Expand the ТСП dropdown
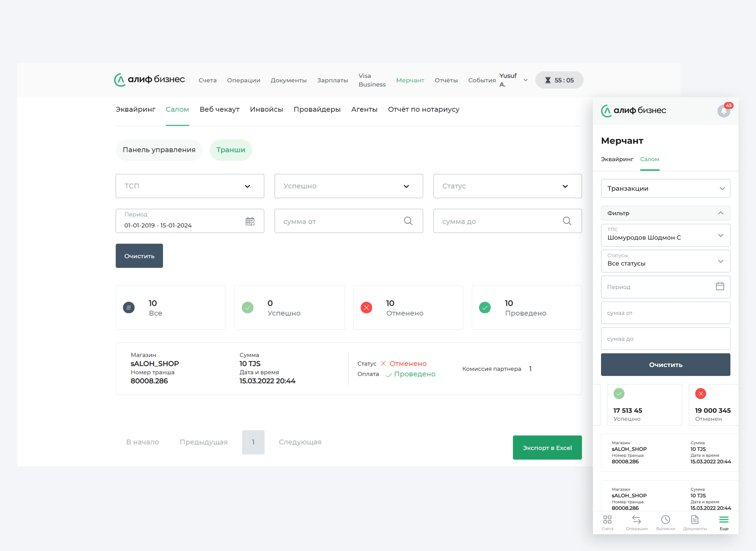The height and width of the screenshot is (551, 756). pos(190,186)
